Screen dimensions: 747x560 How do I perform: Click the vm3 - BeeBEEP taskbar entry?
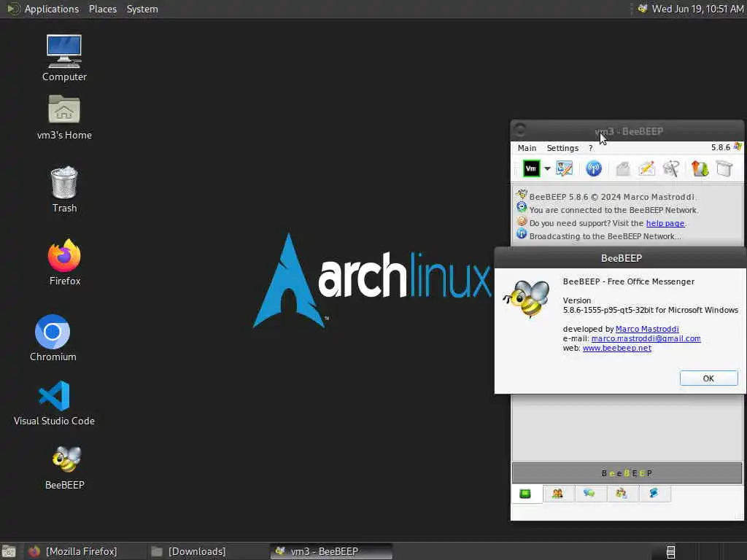pos(332,551)
